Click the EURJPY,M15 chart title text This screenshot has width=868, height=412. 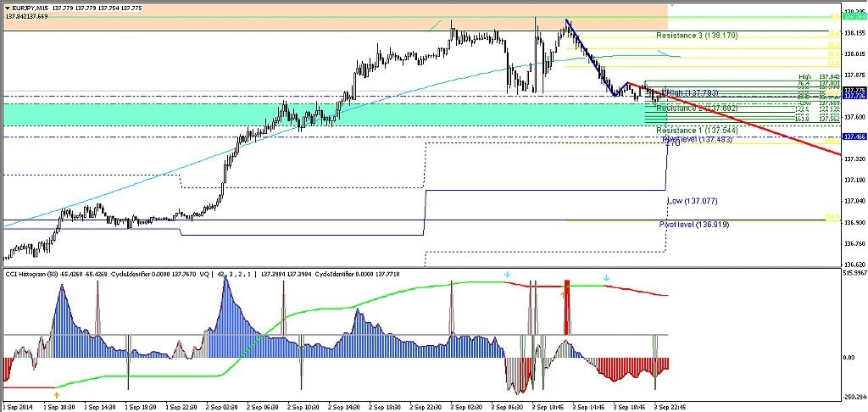point(36,8)
